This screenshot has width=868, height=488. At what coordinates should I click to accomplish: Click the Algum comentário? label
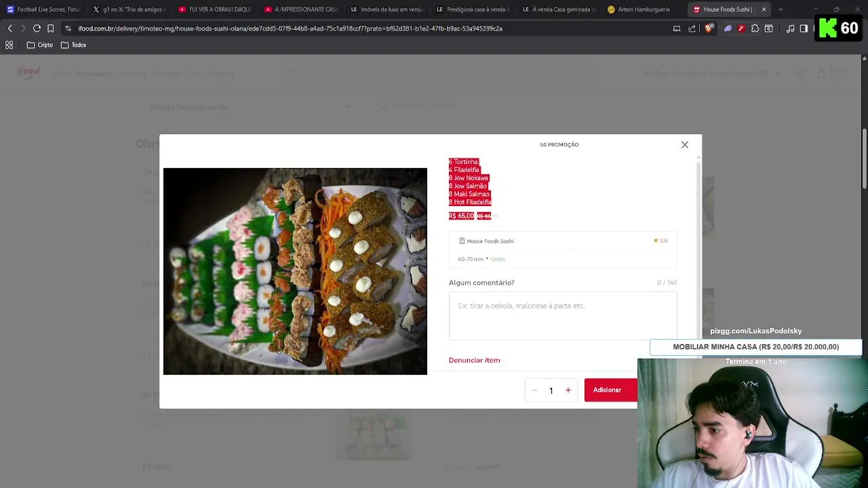481,283
